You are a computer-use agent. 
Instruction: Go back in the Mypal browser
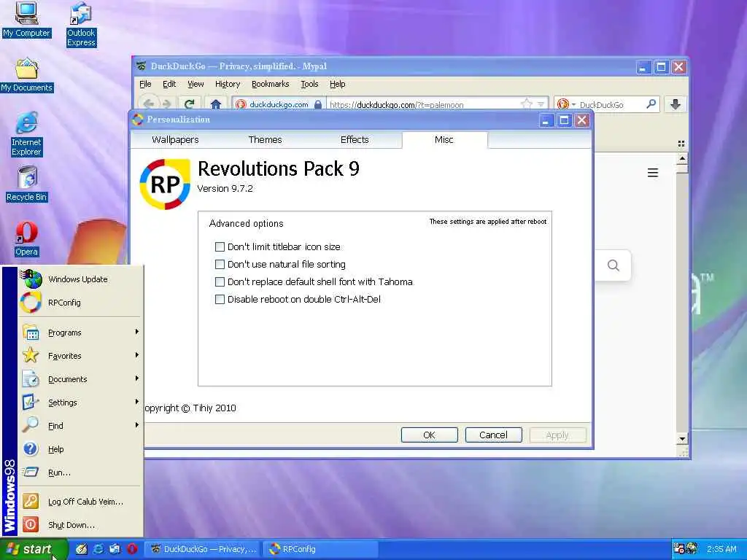(149, 104)
